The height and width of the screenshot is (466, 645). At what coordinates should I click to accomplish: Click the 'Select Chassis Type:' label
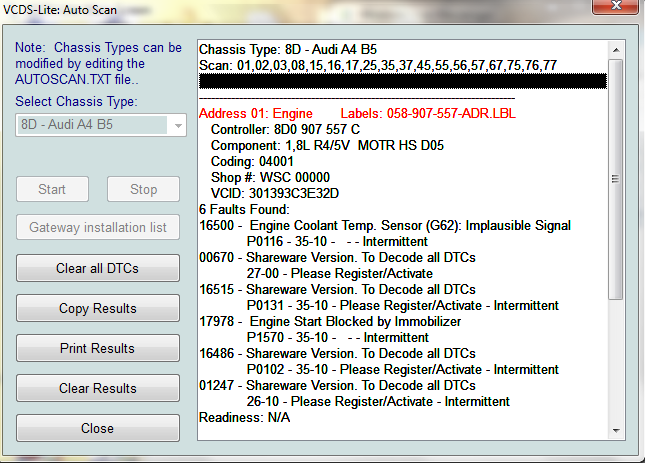click(77, 102)
